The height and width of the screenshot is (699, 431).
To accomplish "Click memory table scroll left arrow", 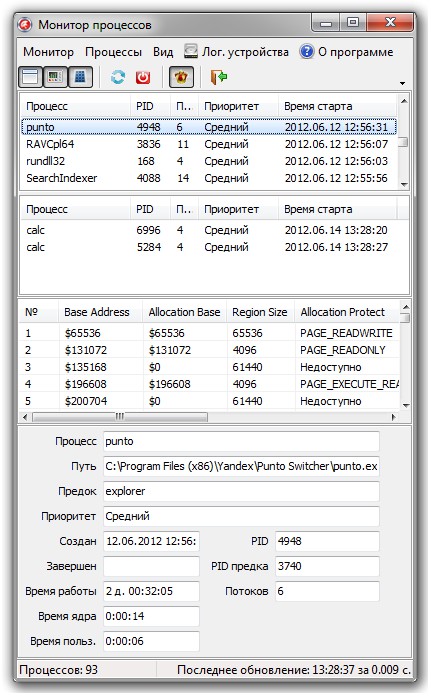I will click(25, 417).
